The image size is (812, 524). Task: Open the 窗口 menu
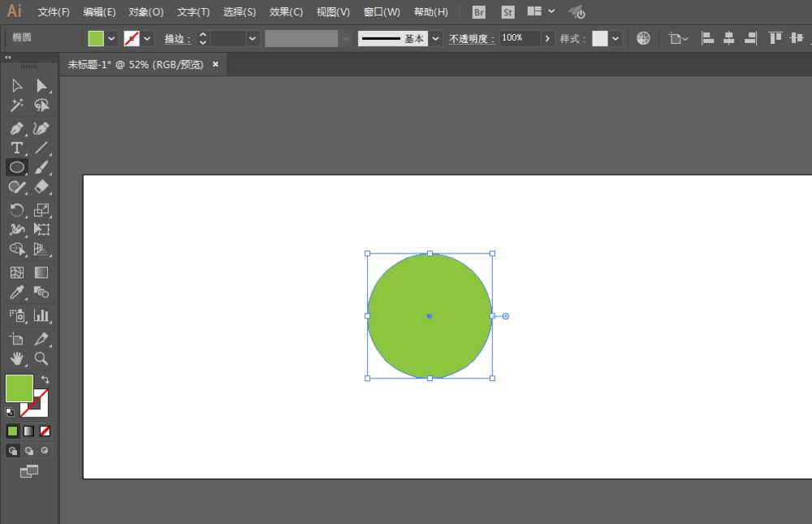coord(380,11)
